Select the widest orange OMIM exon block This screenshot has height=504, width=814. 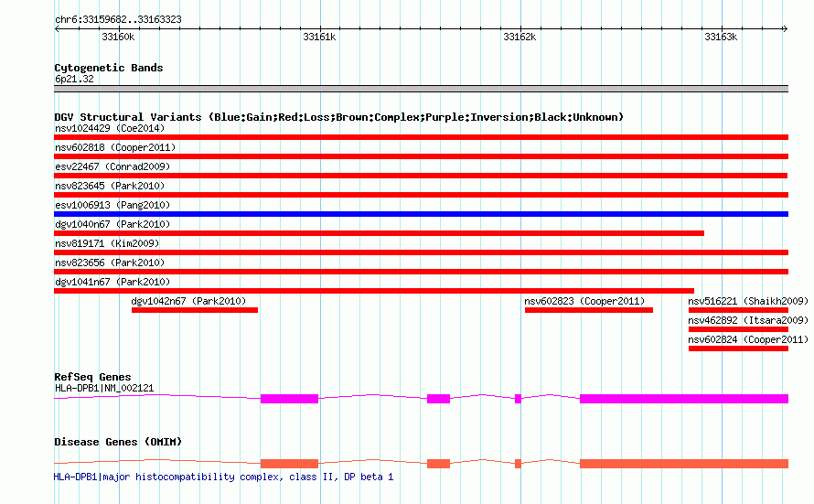684,464
